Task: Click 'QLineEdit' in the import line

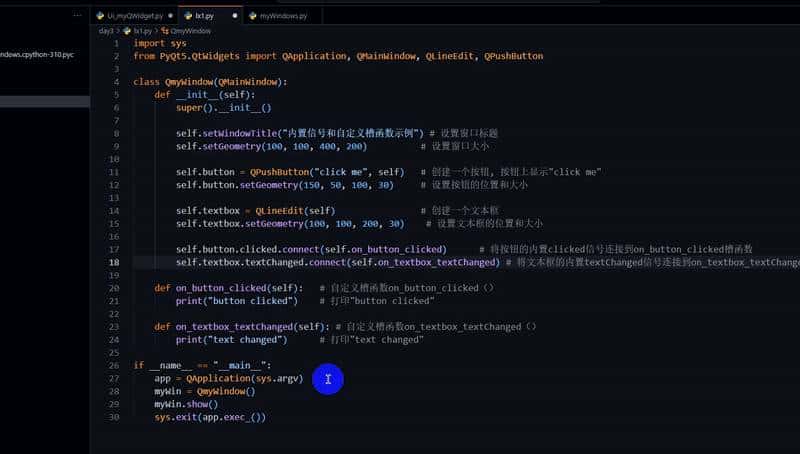Action: tap(449, 56)
